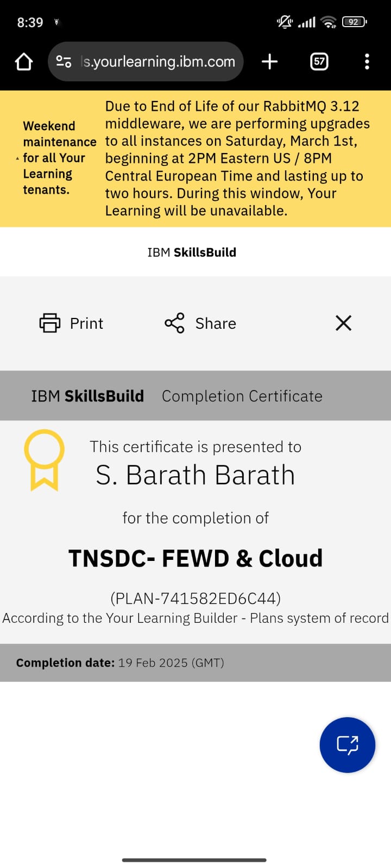Open tab switcher showing 57 tabs
The height and width of the screenshot is (868, 391).
pyautogui.click(x=319, y=62)
